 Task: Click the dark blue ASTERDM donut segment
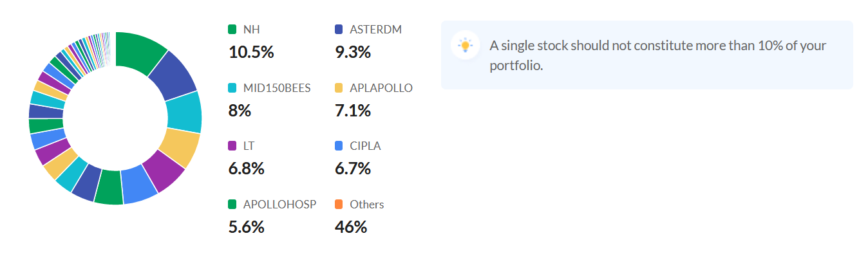171,75
